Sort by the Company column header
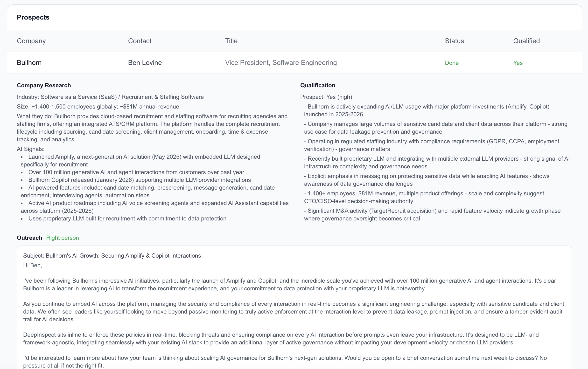Screen dimensions: 588x369 (31, 41)
